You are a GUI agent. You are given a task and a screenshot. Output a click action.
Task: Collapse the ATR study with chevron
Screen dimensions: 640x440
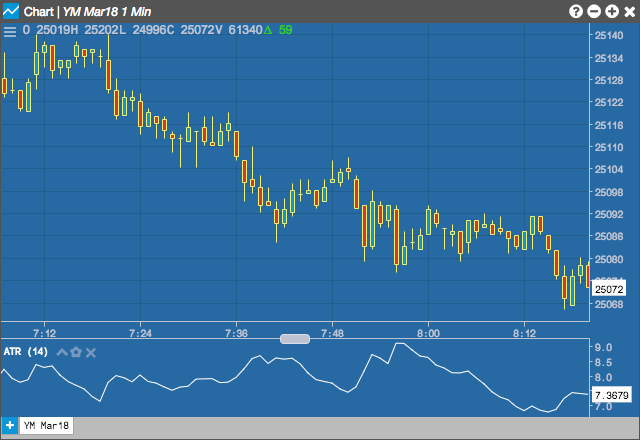(62, 352)
